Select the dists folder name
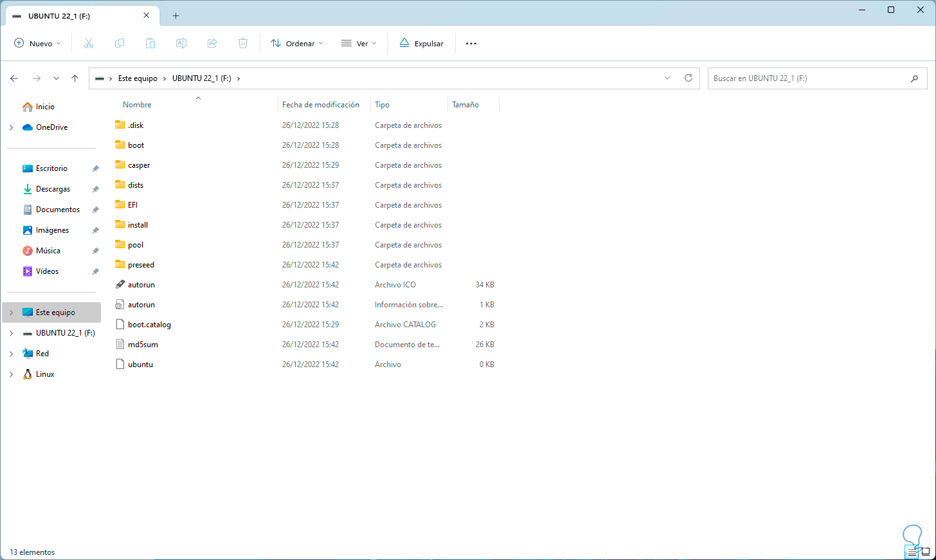This screenshot has height=560, width=936. pos(136,185)
